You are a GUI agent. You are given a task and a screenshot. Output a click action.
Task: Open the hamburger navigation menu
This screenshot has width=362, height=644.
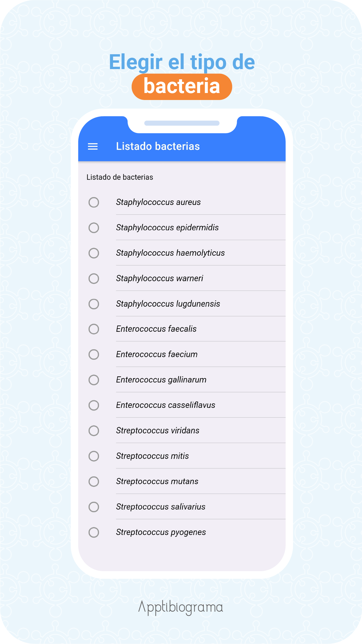pyautogui.click(x=93, y=146)
